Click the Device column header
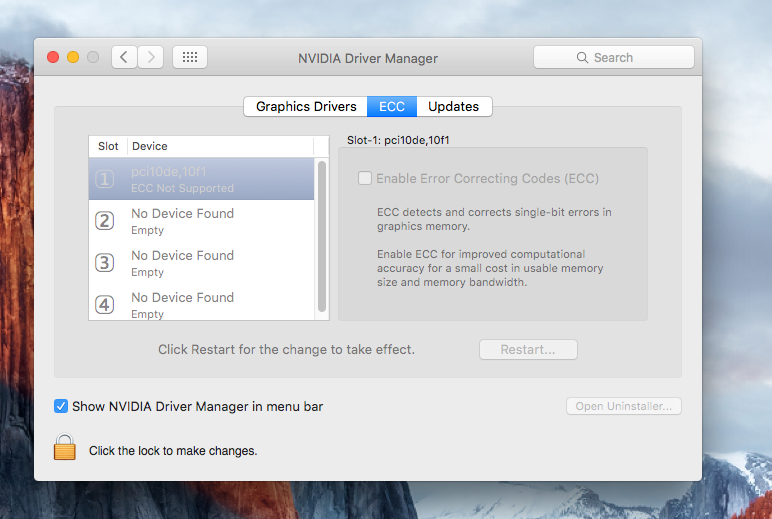This screenshot has height=519, width=772. (x=221, y=146)
